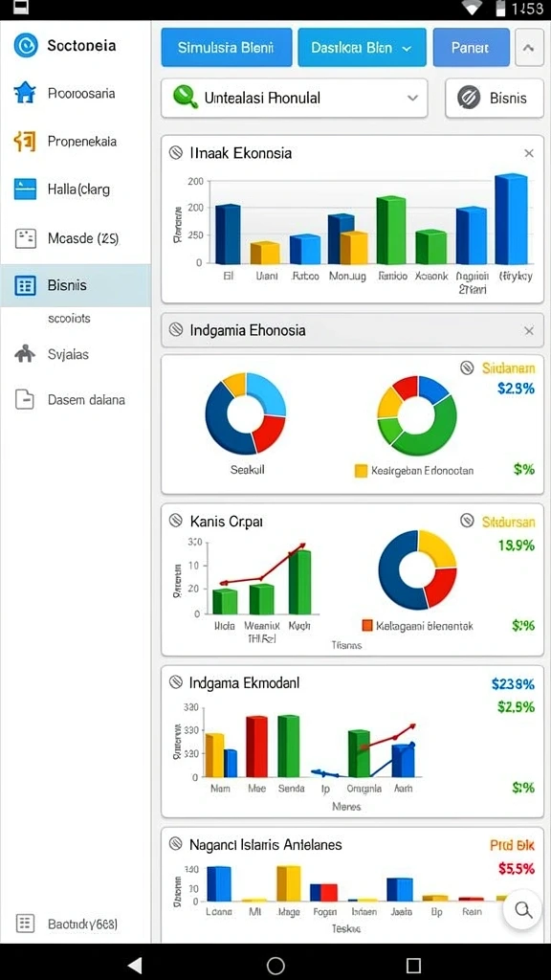Toggle the Sidanam indicator in donut panel

pyautogui.click(x=467, y=368)
